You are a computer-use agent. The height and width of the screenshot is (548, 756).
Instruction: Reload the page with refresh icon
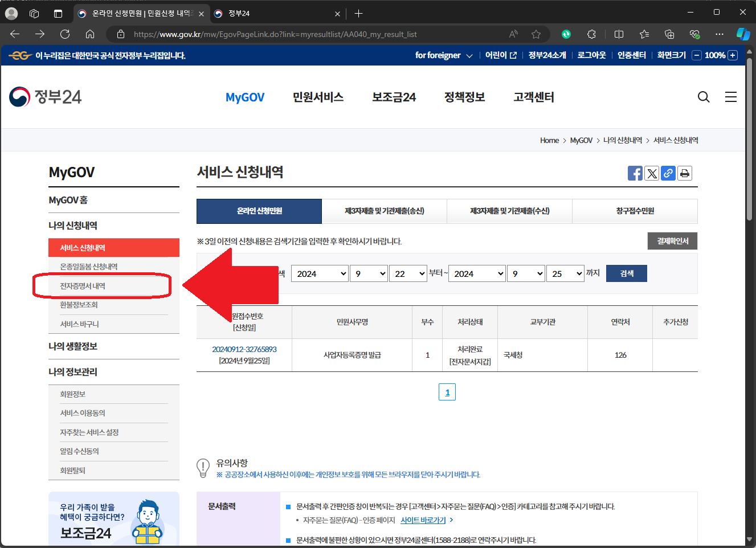(65, 34)
